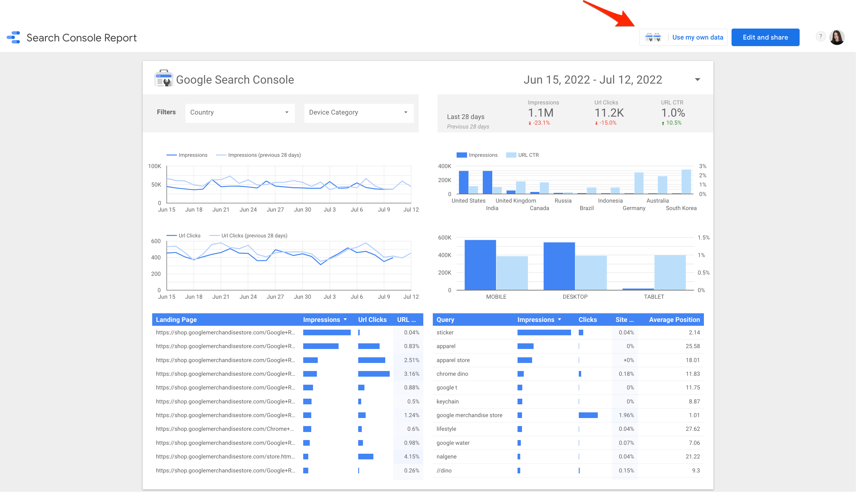This screenshot has width=868, height=504.
Task: Click the Chrome+ landing page URL row
Action: click(288, 429)
